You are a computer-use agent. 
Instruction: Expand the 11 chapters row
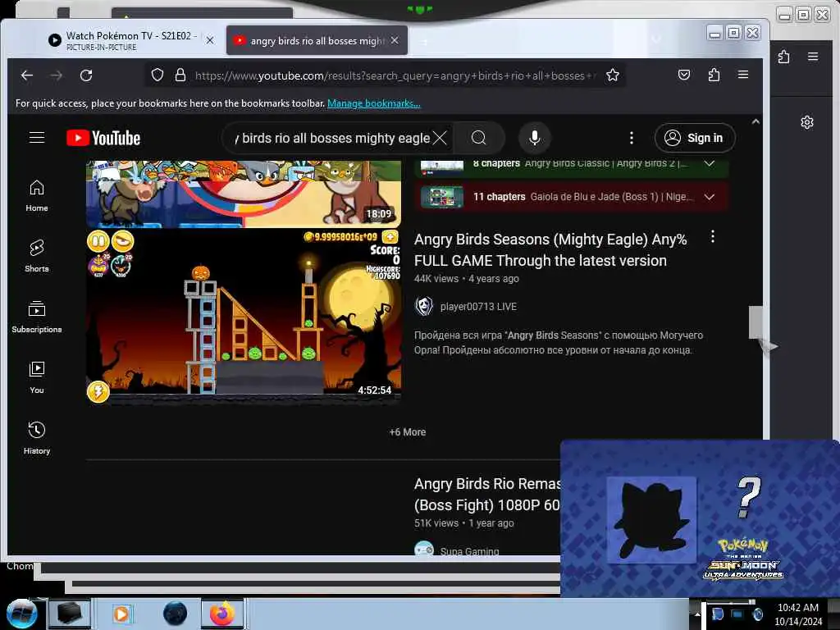pyautogui.click(x=710, y=197)
